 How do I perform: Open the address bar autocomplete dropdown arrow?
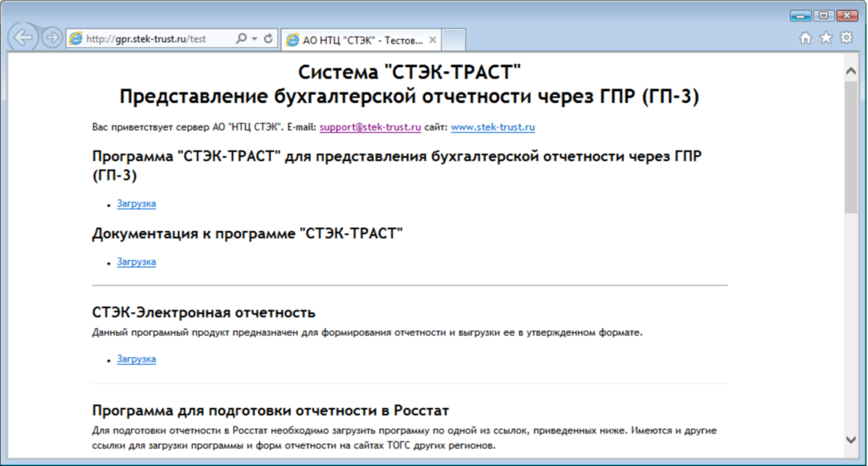coord(255,39)
